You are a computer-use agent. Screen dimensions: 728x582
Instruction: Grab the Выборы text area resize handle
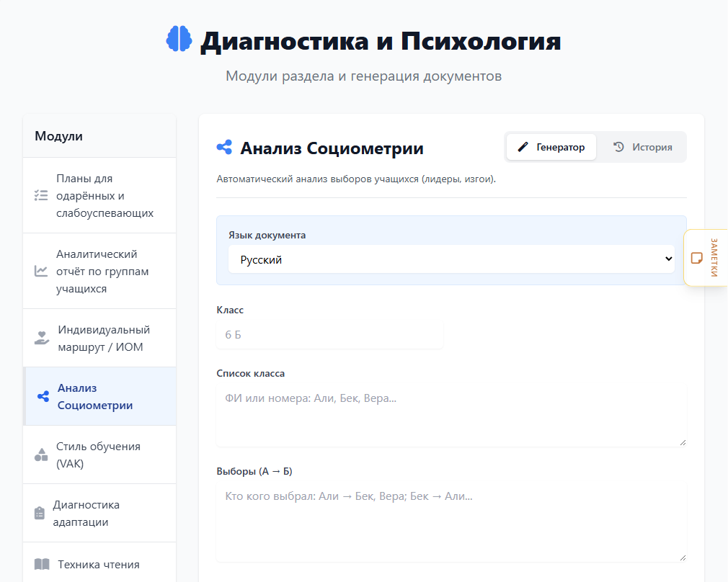[x=683, y=558]
